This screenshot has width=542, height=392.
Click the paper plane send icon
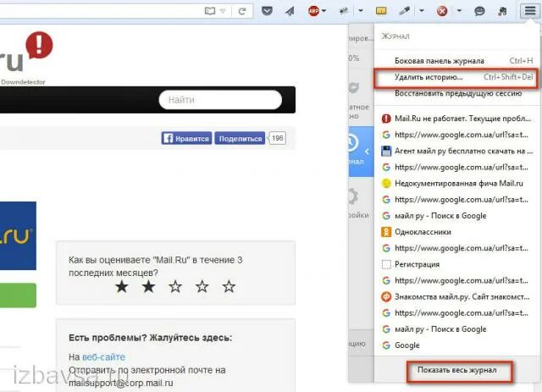[290, 11]
